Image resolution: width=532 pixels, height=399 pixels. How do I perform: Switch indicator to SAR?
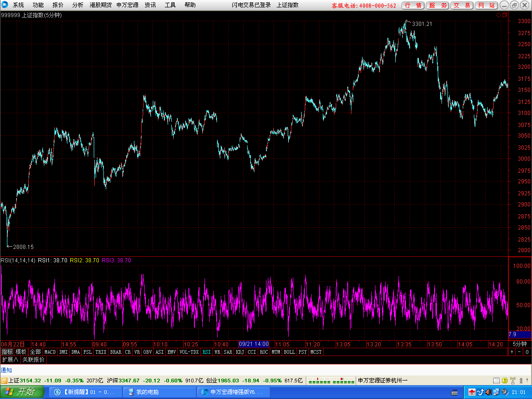click(x=228, y=352)
